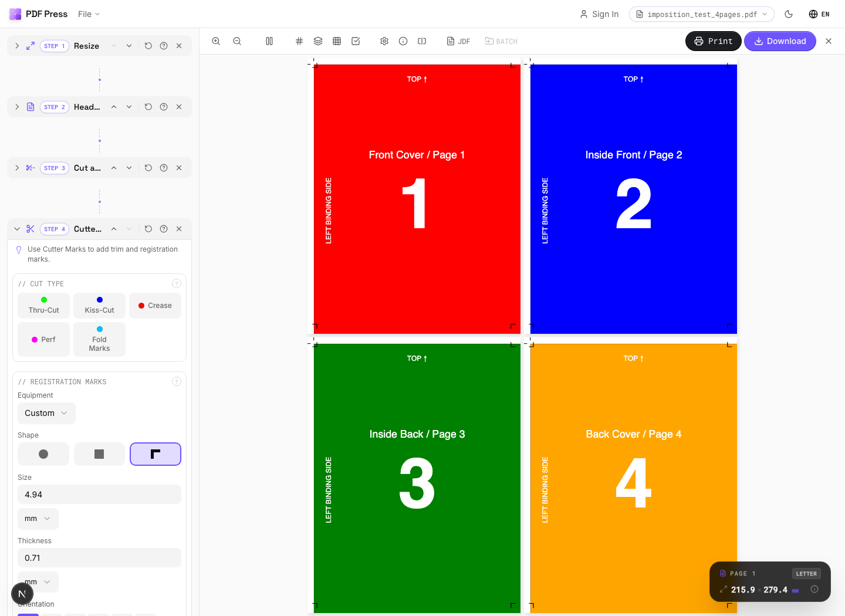The image size is (845, 616).
Task: Open help for Step 3 Cut
Action: tap(164, 168)
